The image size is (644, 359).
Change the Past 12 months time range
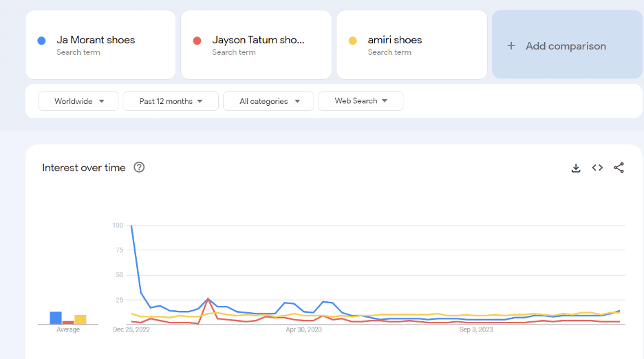point(171,101)
